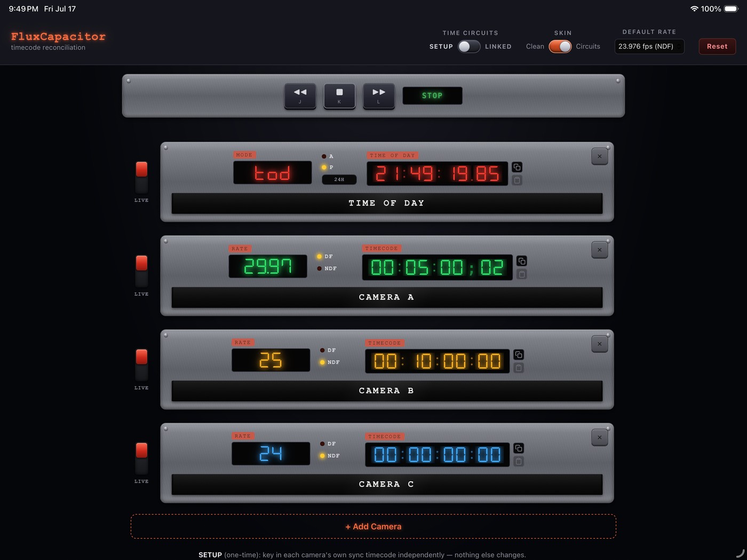This screenshot has width=747, height=560.
Task: Click the FluxCapacitor logo title
Action: [58, 36]
